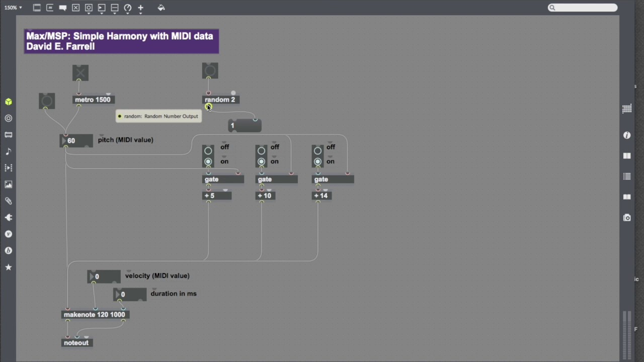Open the star collections icon
This screenshot has height=362, width=644.
click(9, 267)
